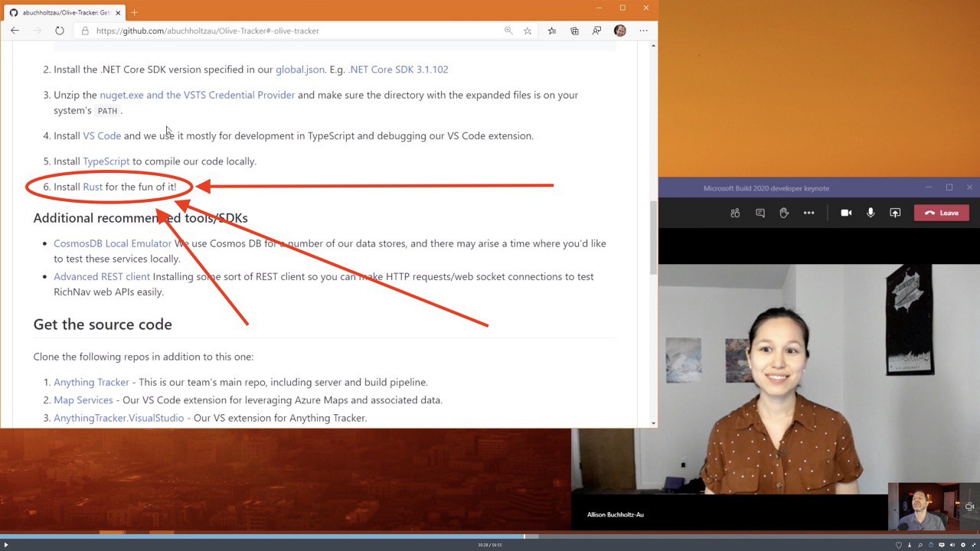Open the Favorites list icon

552,31
